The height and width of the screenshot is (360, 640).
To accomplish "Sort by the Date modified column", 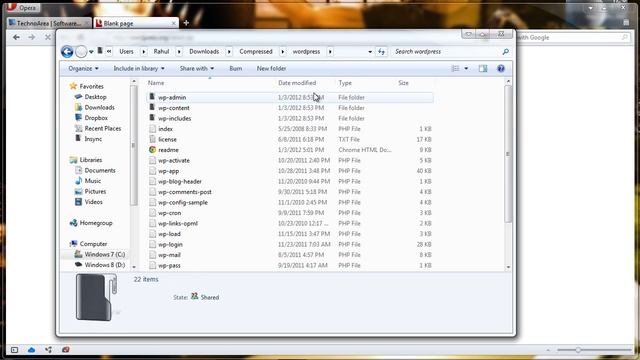I will pyautogui.click(x=297, y=83).
